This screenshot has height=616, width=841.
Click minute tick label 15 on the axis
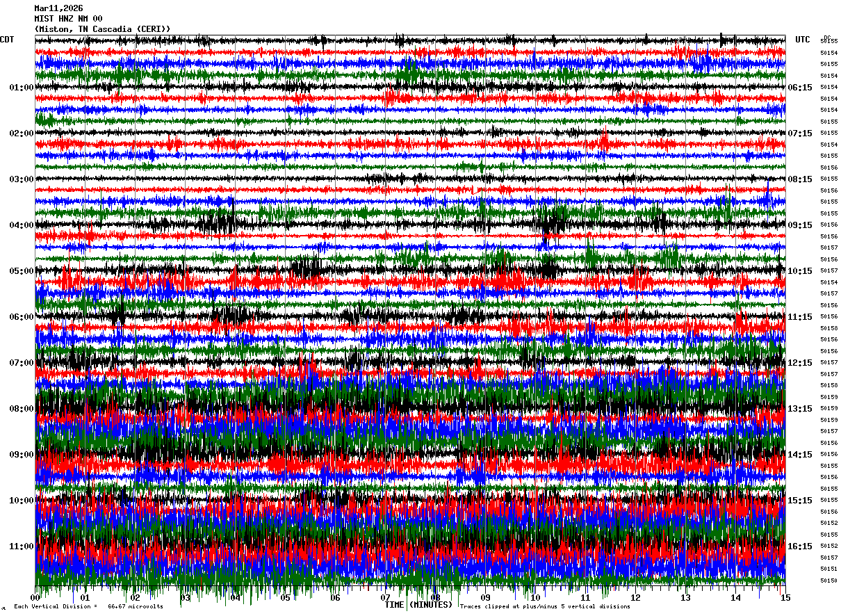[x=785, y=598]
